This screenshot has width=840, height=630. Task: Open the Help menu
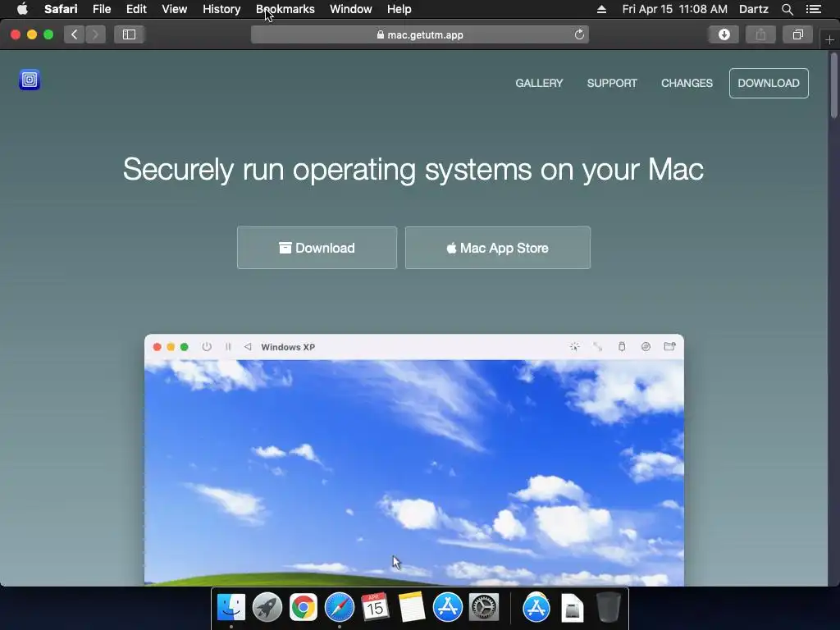click(399, 9)
